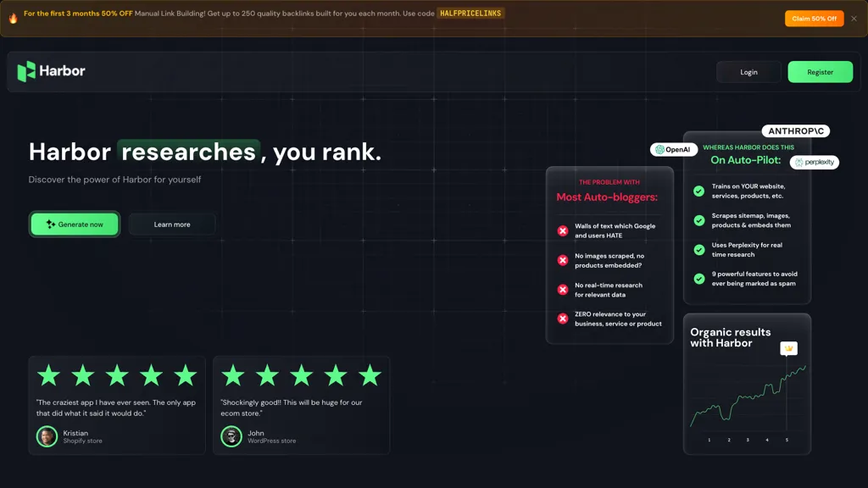This screenshot has width=868, height=488.
Task: Click first star in Kristian's review
Action: [x=48, y=375]
